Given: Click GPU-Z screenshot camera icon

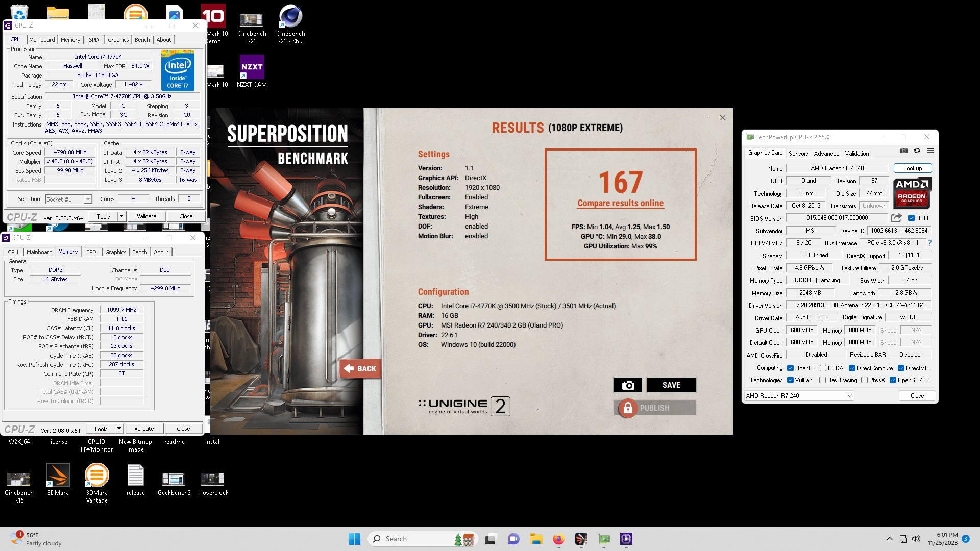Looking at the screenshot, I should click(904, 151).
